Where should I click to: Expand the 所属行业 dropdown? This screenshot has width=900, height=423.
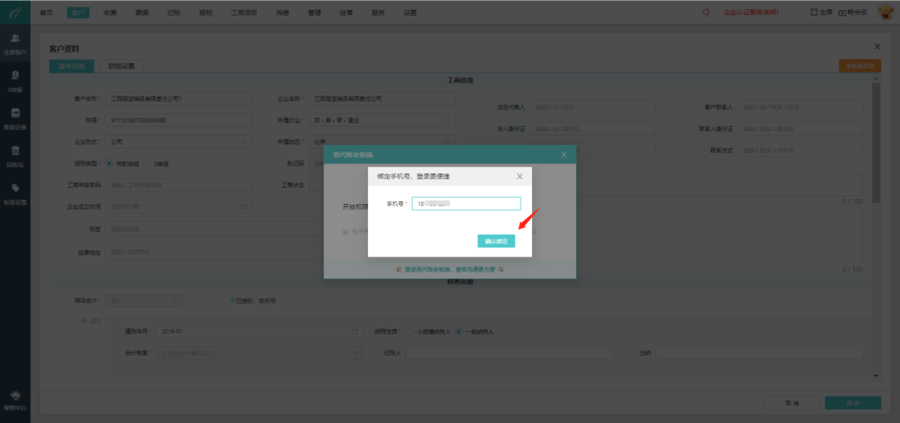[x=382, y=121]
